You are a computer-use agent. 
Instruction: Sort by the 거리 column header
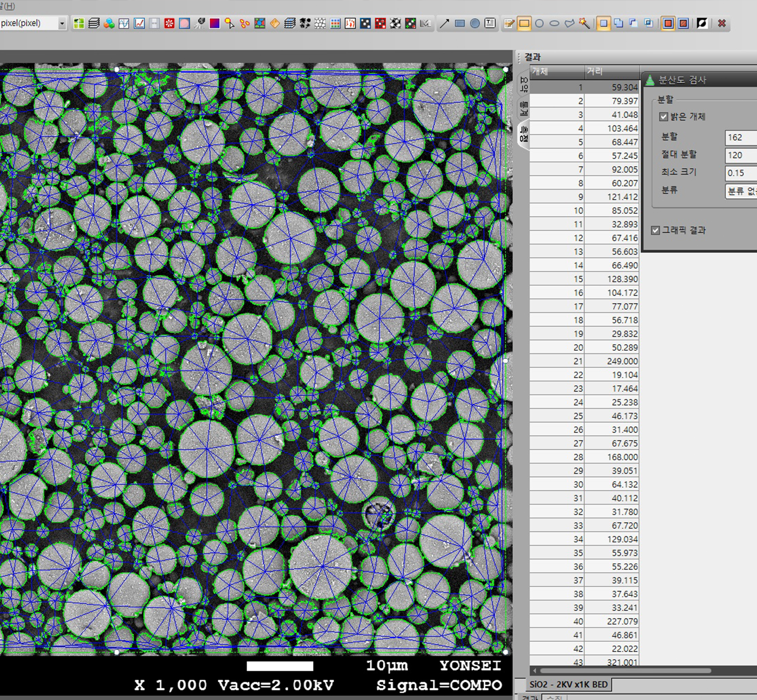click(x=611, y=71)
